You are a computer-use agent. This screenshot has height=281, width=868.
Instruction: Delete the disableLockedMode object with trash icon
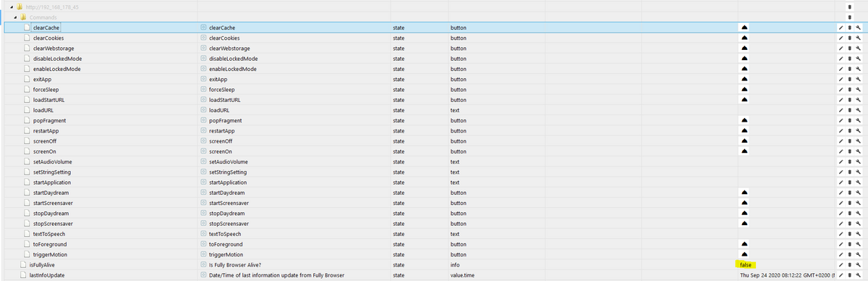pyautogui.click(x=849, y=59)
